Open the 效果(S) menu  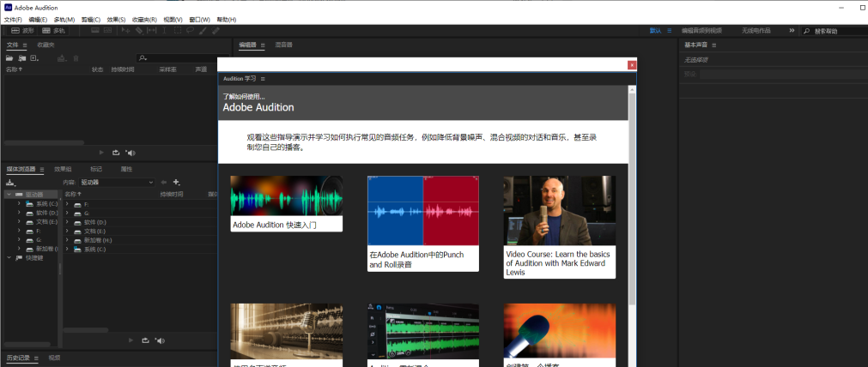coord(116,20)
